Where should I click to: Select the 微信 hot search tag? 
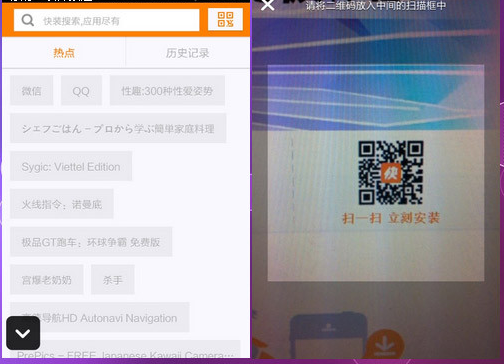[32, 91]
